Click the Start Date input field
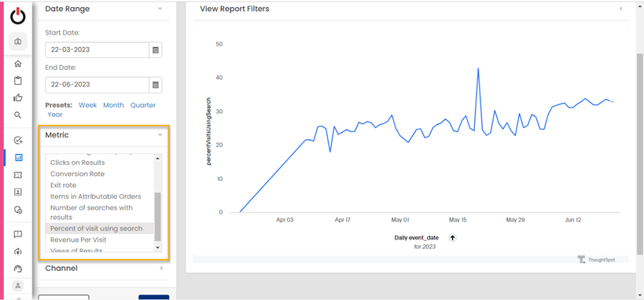 click(x=97, y=49)
